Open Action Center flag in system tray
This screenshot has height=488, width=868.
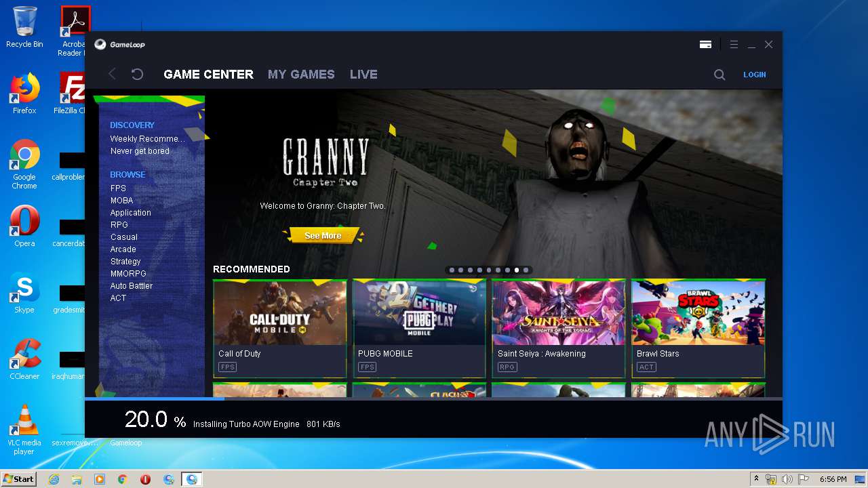tap(803, 479)
